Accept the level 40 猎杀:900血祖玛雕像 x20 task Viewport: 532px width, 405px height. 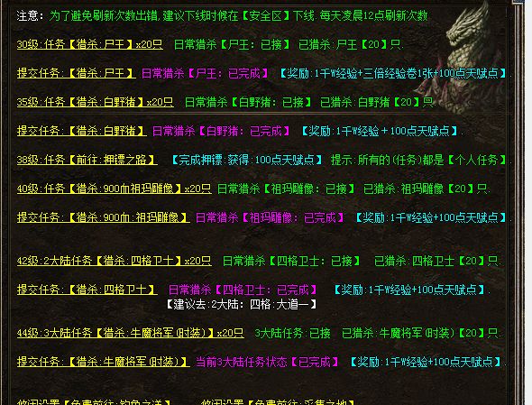115,189
